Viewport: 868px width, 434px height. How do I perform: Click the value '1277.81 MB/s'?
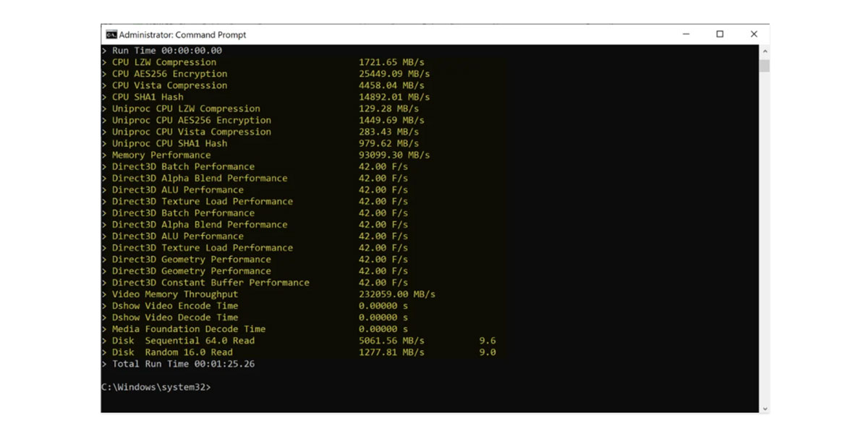[391, 352]
